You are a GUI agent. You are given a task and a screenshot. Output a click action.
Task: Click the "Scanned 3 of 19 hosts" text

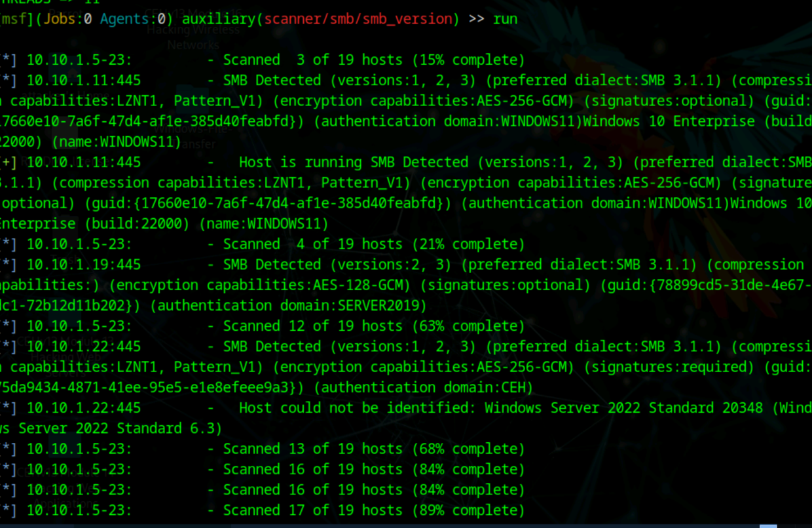[312, 60]
